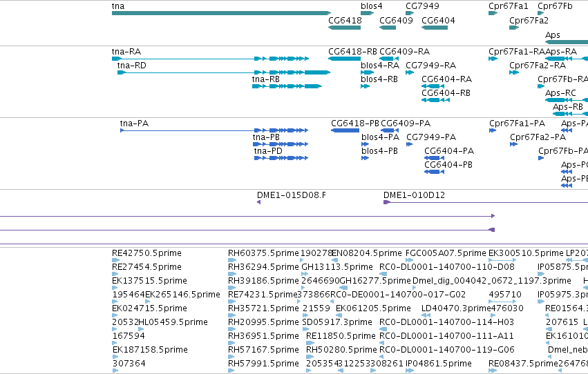Click the blos4 gene label

(371, 6)
